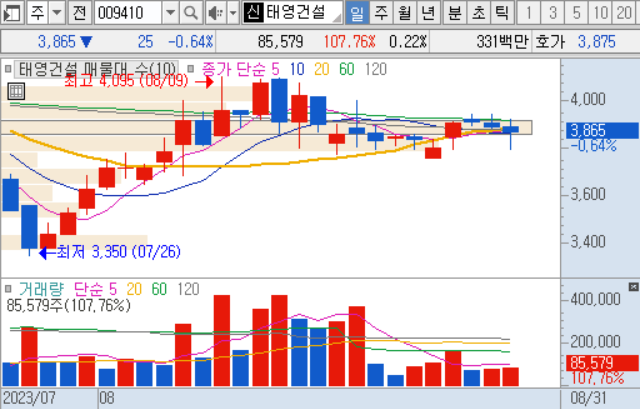Click the 2023/07 date axis label

tap(29, 398)
